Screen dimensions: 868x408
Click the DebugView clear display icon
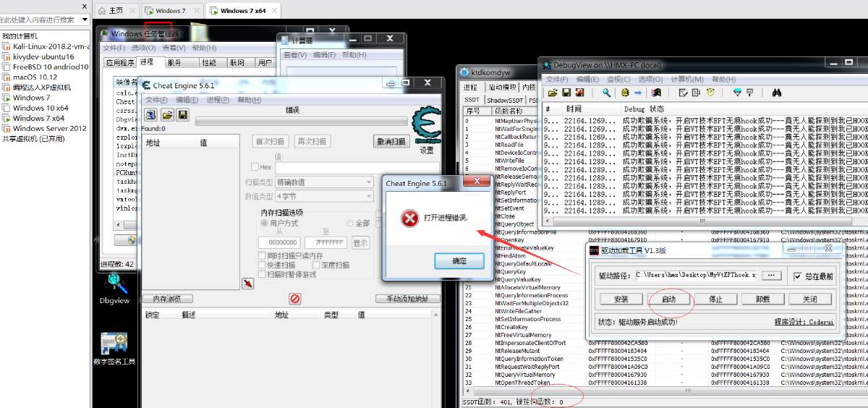(x=579, y=93)
